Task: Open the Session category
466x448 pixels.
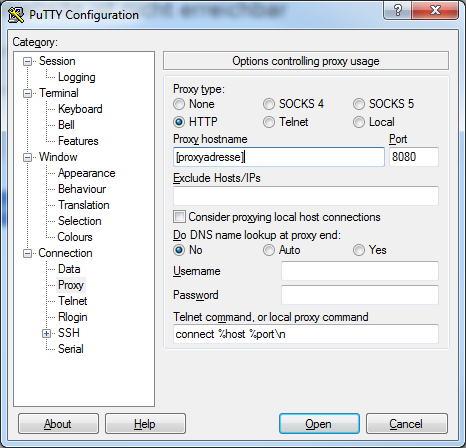Action: [x=57, y=61]
